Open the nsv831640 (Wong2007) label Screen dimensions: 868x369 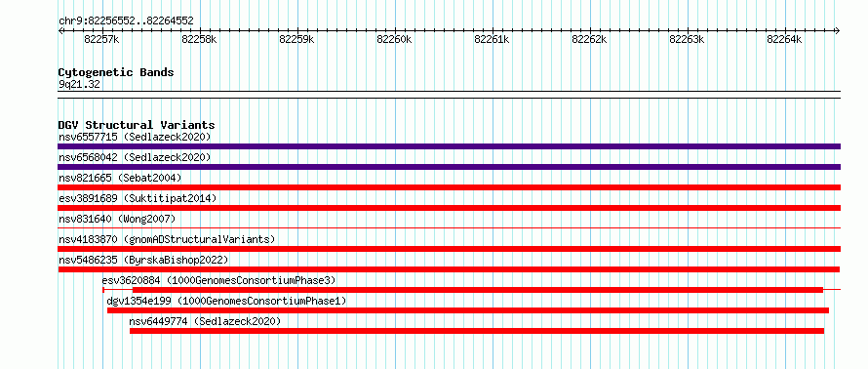point(116,219)
